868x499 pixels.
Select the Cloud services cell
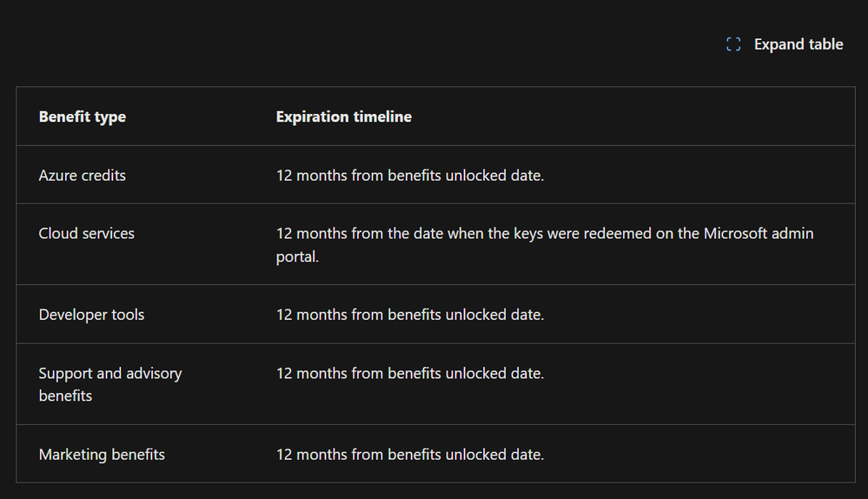(x=87, y=234)
